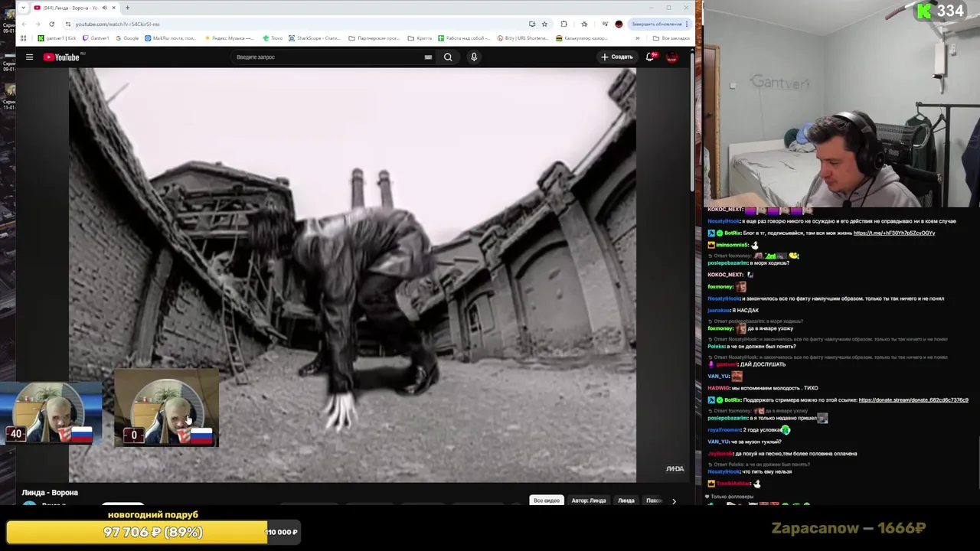Reload the page in Chrome

52,24
